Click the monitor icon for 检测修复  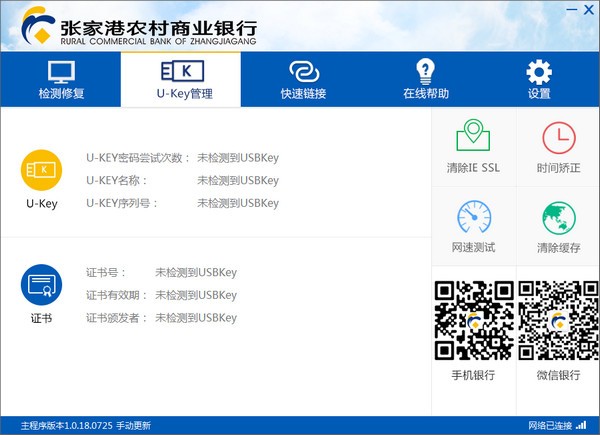click(61, 72)
